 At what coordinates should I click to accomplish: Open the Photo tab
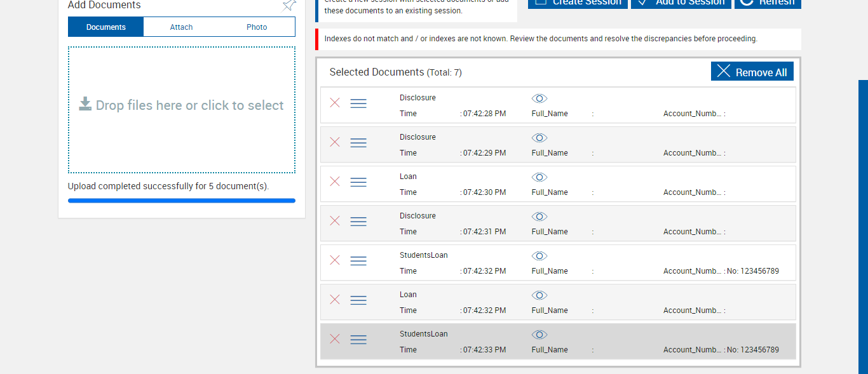tap(257, 27)
